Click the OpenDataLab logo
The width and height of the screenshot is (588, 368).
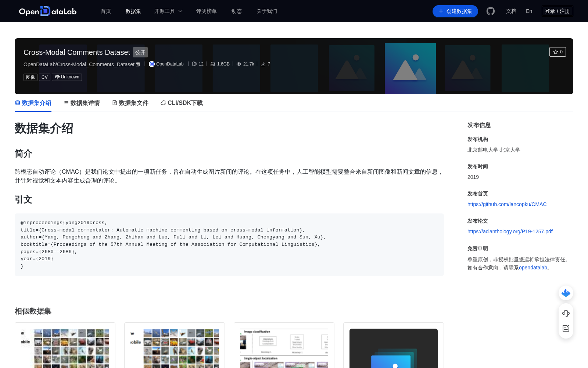48,11
